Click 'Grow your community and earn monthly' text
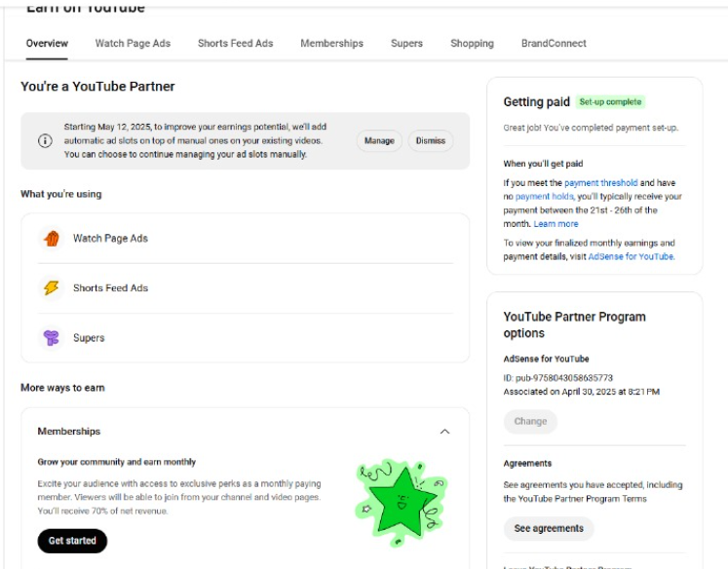Screen dimensions: 728x569 (x=117, y=462)
